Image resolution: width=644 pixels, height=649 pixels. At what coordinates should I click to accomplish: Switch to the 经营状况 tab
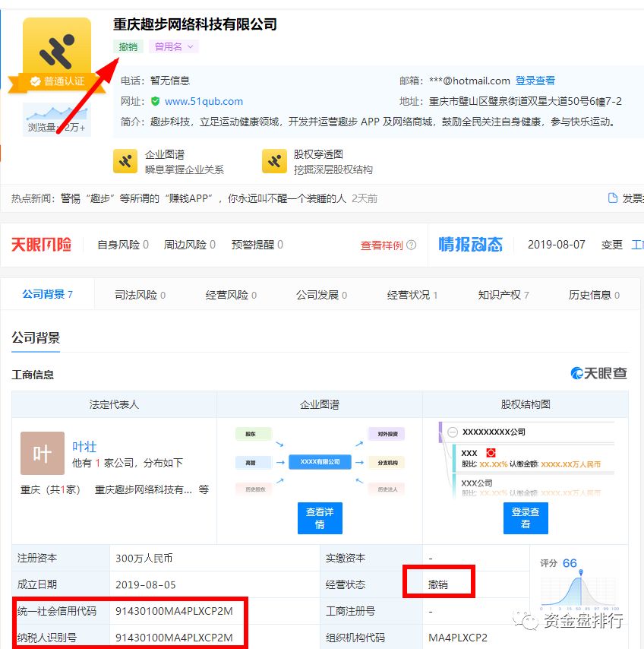coord(412,295)
